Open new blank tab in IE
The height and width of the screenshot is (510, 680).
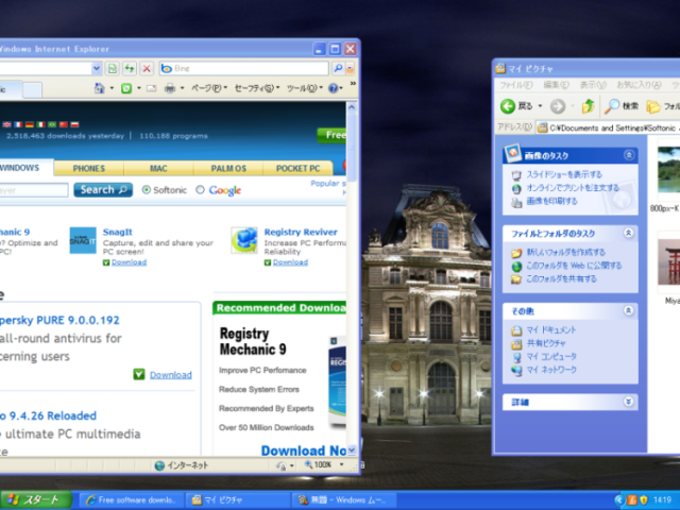[33, 90]
